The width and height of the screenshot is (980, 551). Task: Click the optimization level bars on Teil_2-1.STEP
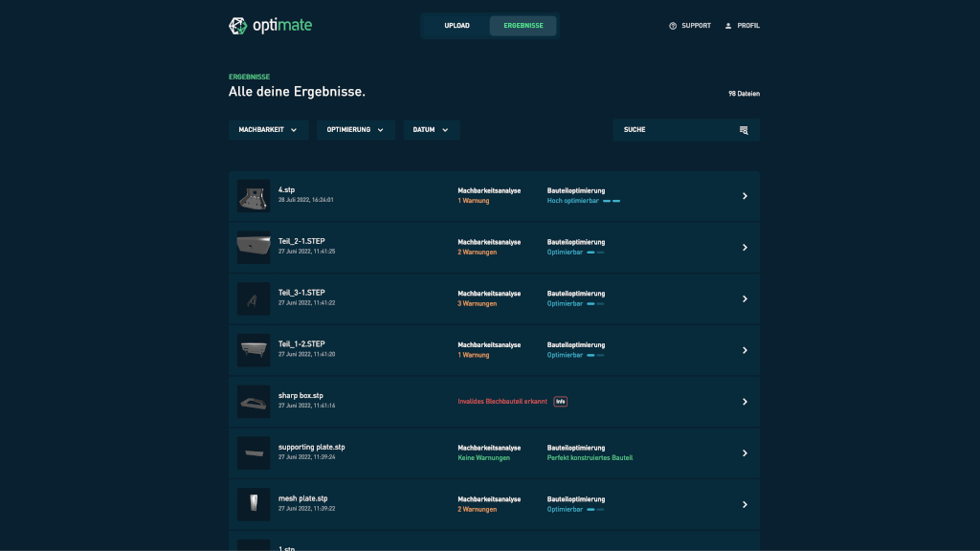595,253
